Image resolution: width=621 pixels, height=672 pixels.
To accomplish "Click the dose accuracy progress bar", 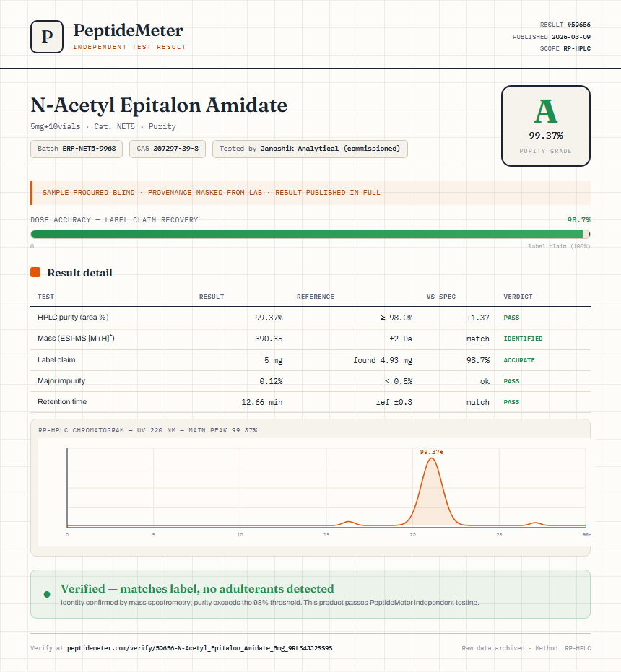I will tap(310, 234).
